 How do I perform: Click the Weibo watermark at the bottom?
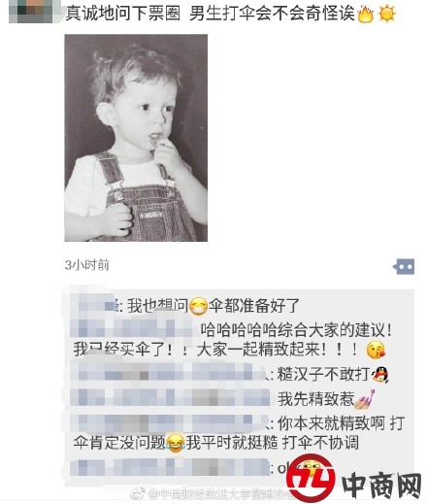coord(211,493)
